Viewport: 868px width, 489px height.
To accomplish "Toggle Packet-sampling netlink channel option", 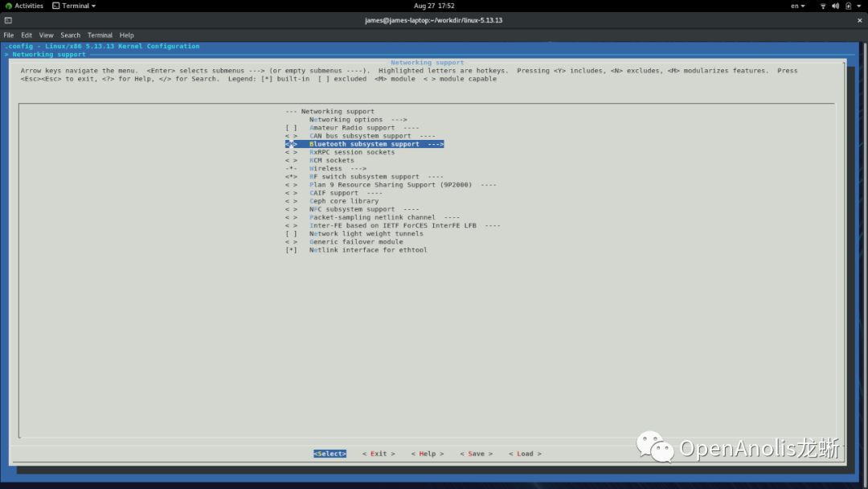I will [291, 218].
